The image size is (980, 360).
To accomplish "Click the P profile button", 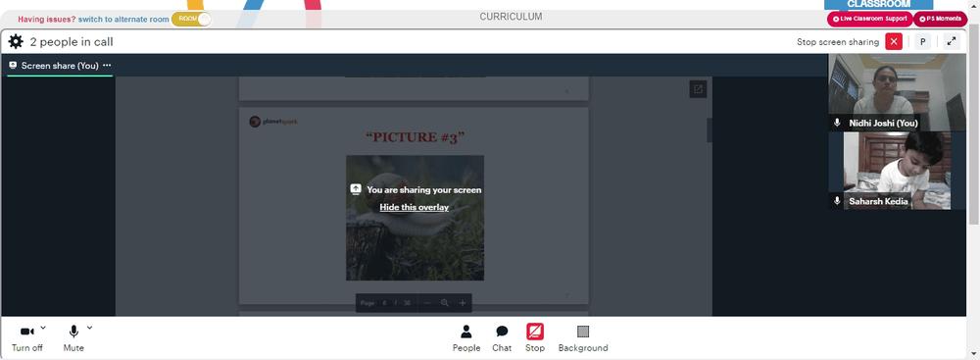I will (x=922, y=42).
